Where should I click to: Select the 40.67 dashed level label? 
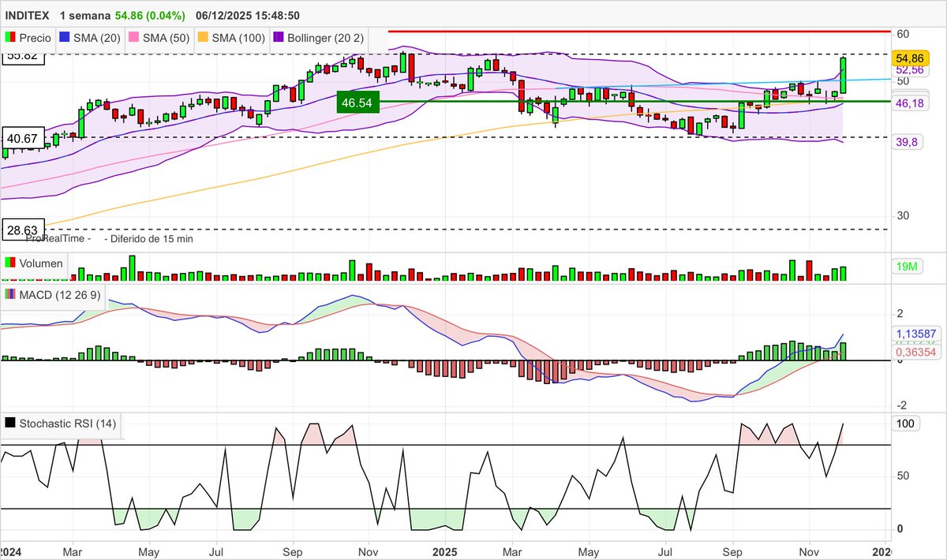(x=22, y=138)
